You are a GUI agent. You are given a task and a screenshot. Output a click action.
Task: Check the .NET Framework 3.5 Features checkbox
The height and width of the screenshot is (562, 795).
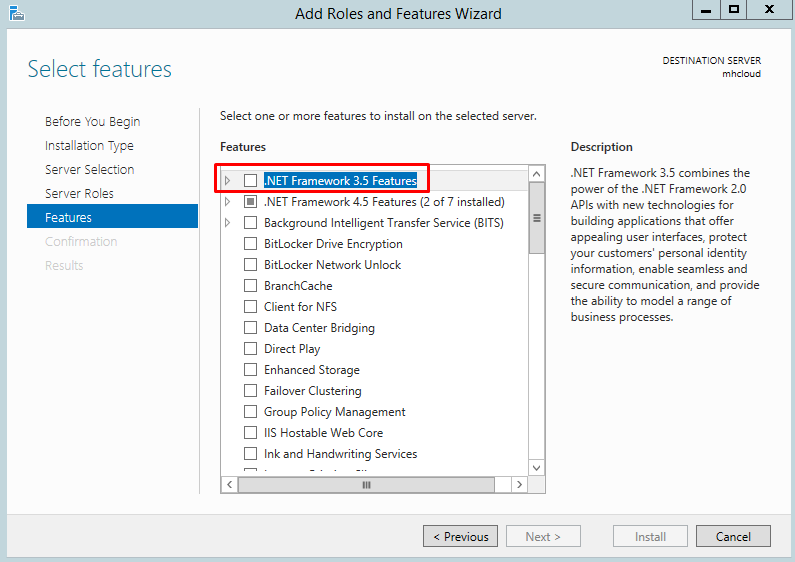pos(250,181)
